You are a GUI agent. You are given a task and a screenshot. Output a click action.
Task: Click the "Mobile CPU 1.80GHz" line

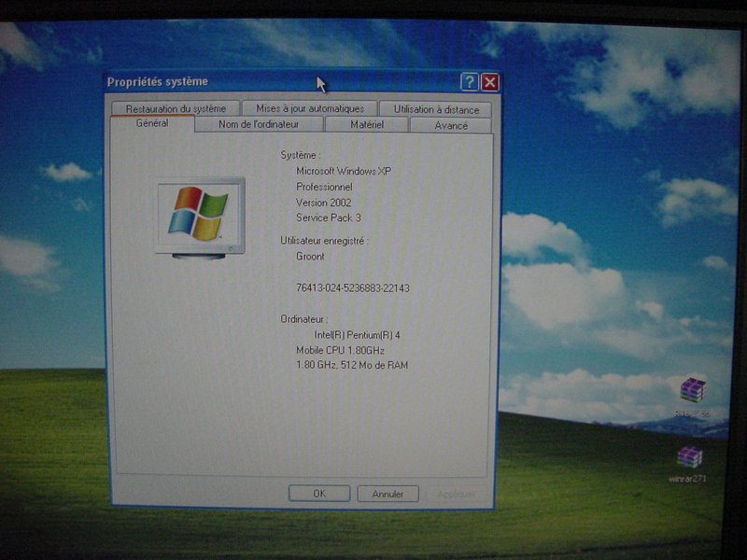click(340, 350)
